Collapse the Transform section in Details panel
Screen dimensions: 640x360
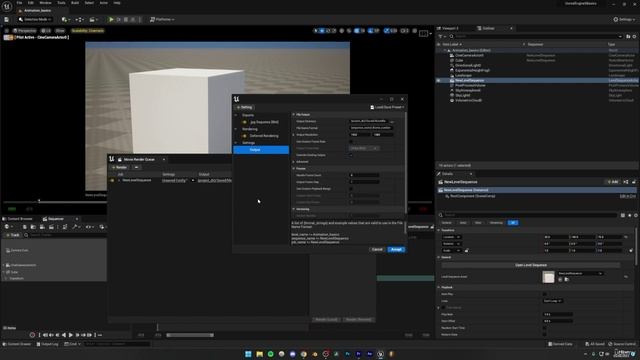click(x=439, y=230)
